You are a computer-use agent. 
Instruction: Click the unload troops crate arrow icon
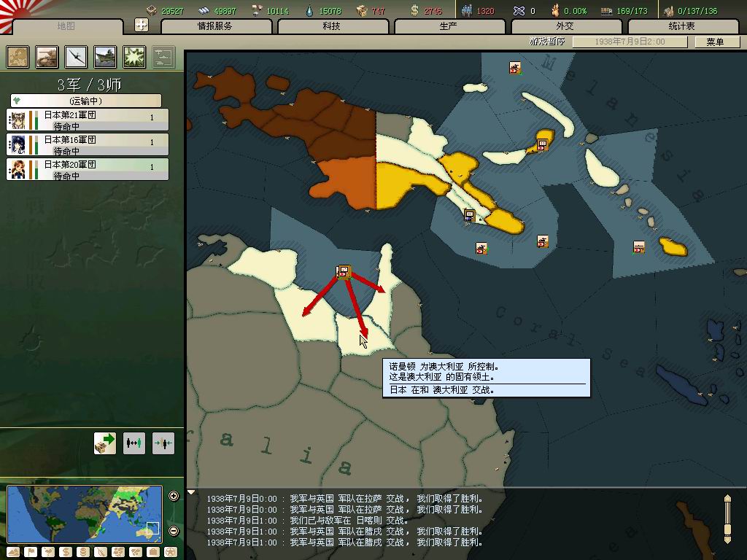pos(105,443)
